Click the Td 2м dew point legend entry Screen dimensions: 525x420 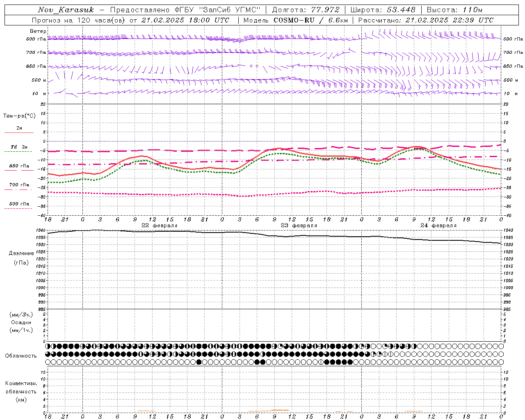click(x=19, y=147)
